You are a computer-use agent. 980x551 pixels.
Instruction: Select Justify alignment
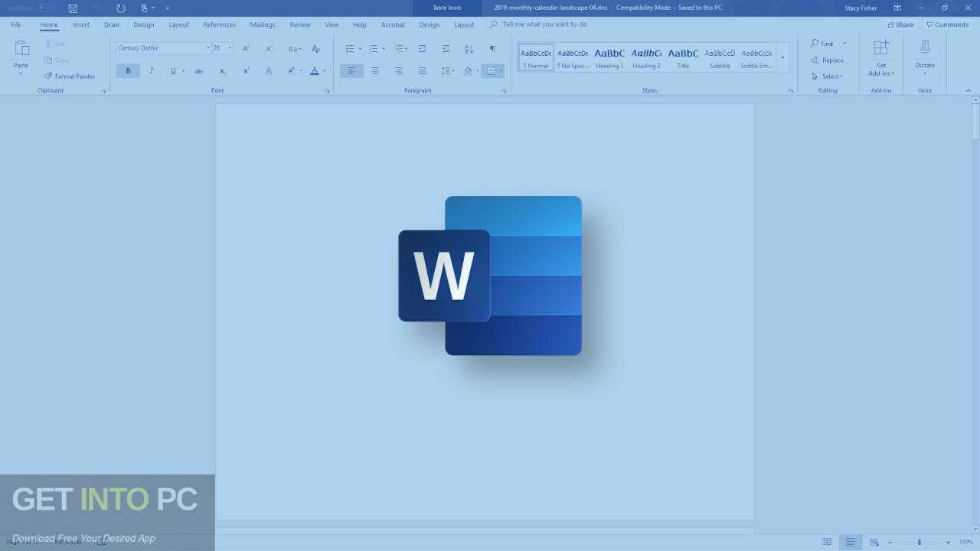click(x=422, y=70)
